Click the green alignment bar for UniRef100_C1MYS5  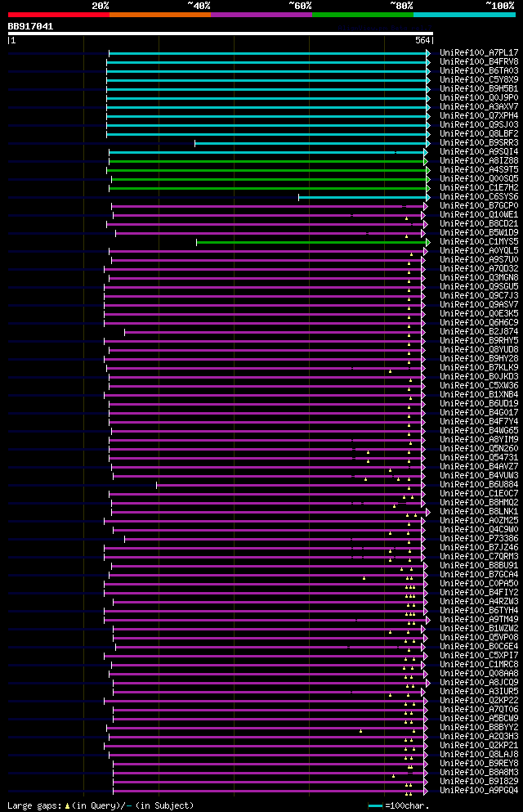pyautogui.click(x=313, y=242)
